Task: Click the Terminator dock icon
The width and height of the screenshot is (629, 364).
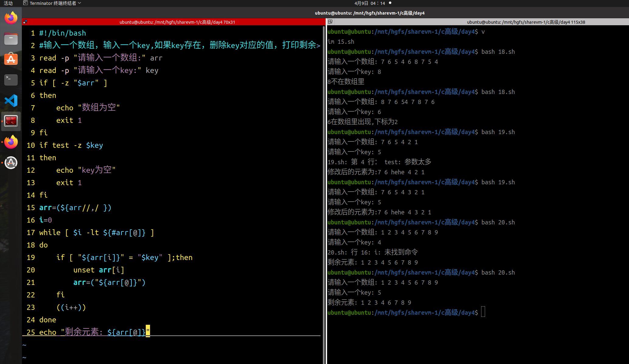Action: tap(11, 121)
